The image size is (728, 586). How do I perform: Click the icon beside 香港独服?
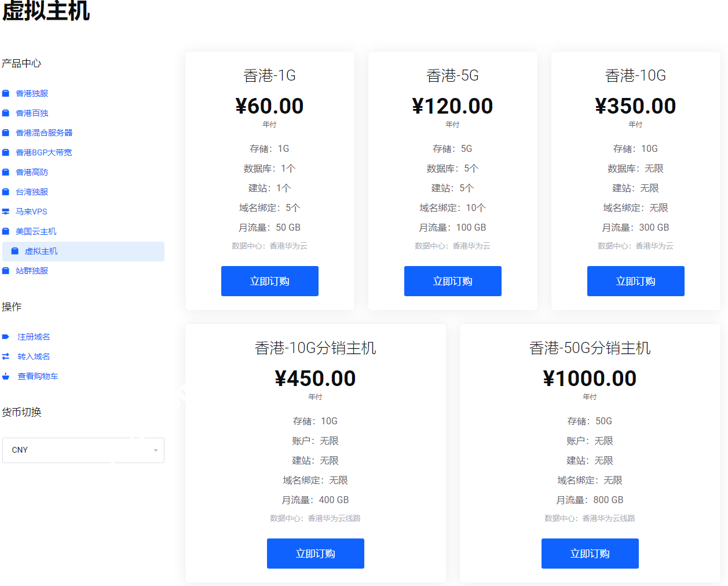tap(6, 93)
